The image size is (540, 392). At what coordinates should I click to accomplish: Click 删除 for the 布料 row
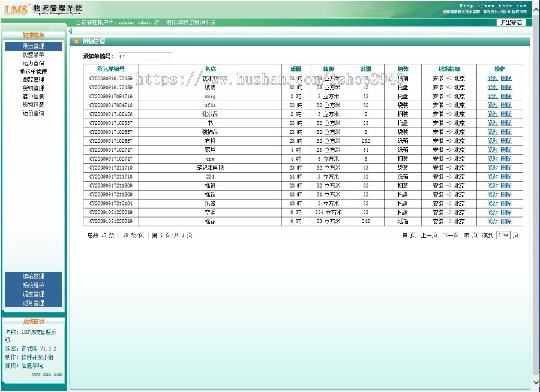(x=506, y=141)
